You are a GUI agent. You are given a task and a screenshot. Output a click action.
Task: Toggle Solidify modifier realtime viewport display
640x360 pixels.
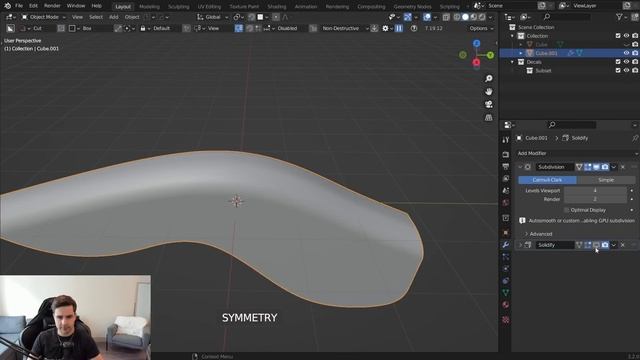596,245
